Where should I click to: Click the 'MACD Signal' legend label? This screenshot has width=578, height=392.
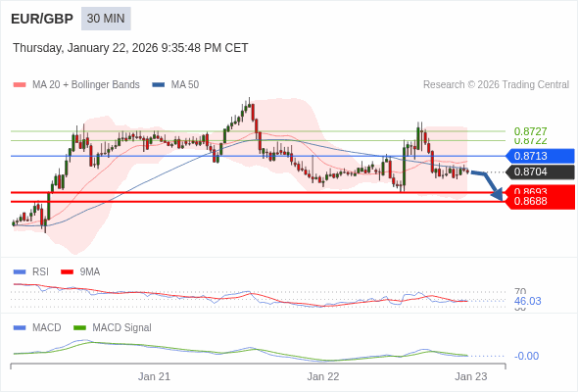(x=122, y=328)
